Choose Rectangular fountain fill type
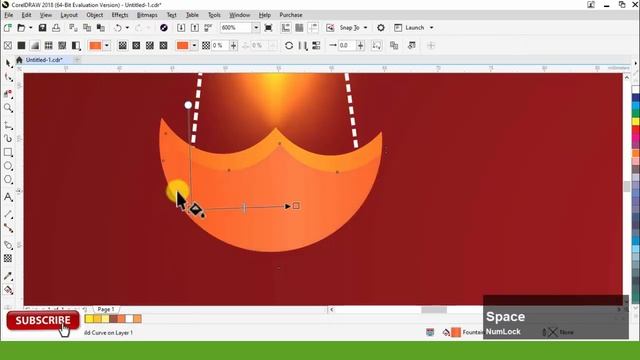The image size is (640, 360). click(163, 45)
